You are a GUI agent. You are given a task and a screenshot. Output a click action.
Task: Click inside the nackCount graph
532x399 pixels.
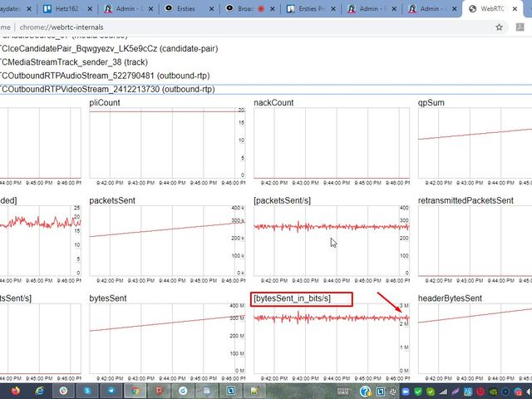point(332,143)
